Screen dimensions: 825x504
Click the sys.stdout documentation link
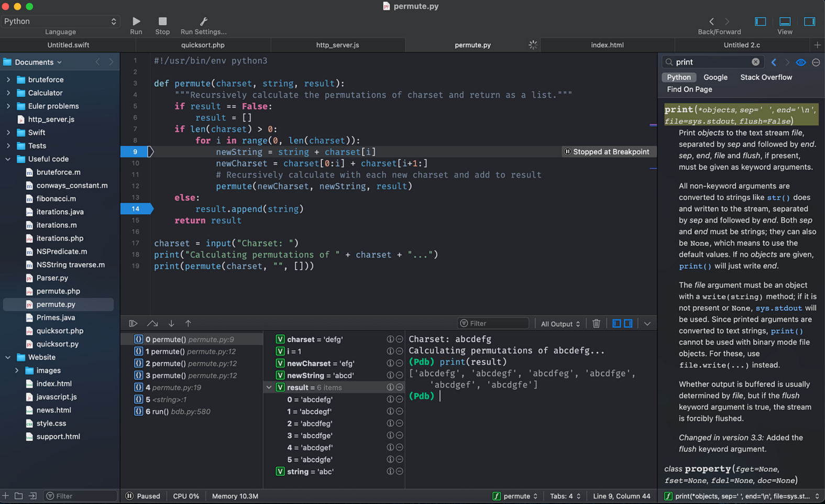[x=778, y=309]
